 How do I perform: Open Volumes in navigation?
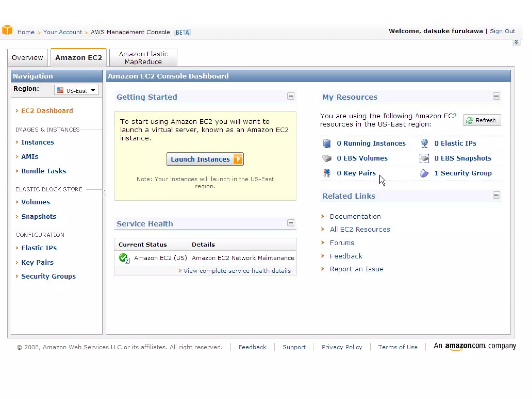pos(35,202)
